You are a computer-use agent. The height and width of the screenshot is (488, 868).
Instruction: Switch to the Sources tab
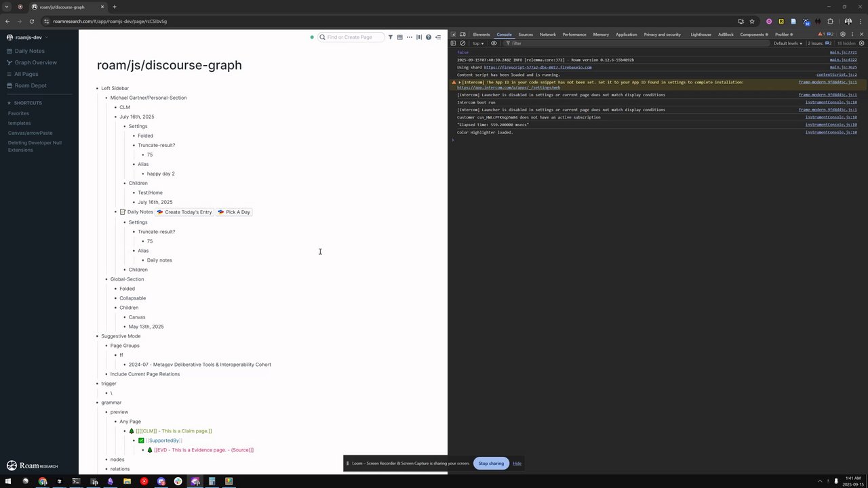(526, 35)
